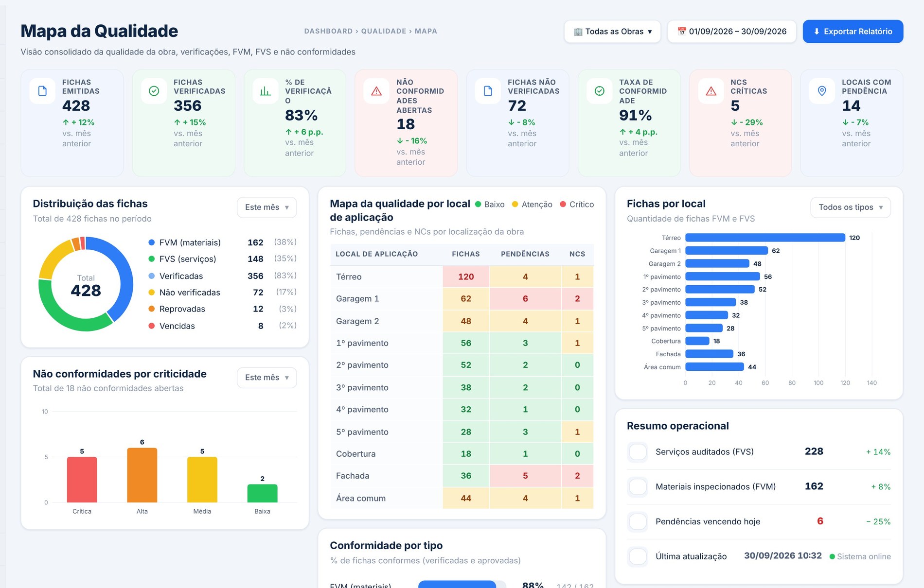Toggle the FVS (serviços) legend item

click(x=222, y=259)
